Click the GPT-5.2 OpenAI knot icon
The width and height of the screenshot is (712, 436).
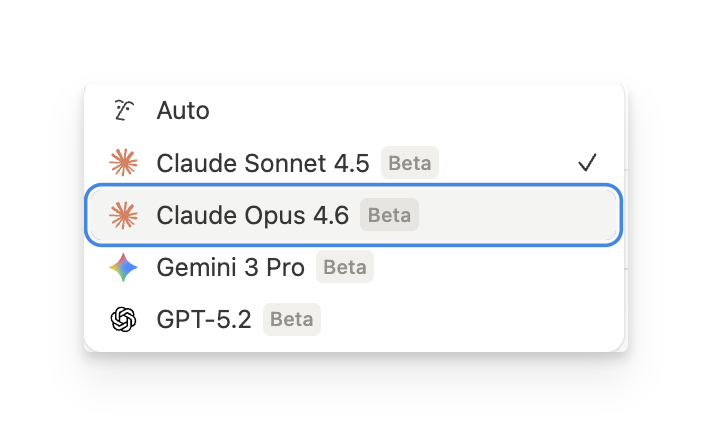123,320
